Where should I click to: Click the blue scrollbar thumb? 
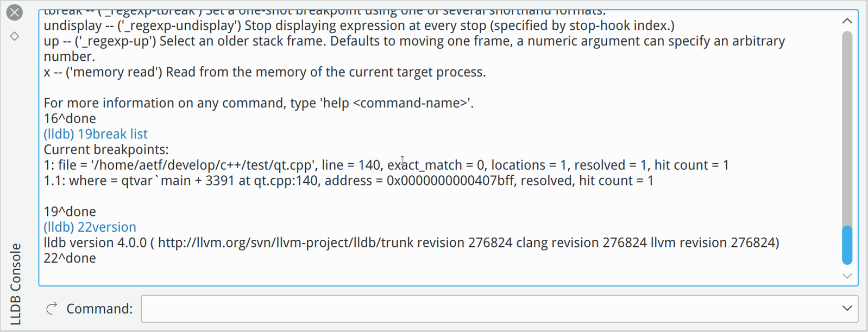click(x=847, y=245)
